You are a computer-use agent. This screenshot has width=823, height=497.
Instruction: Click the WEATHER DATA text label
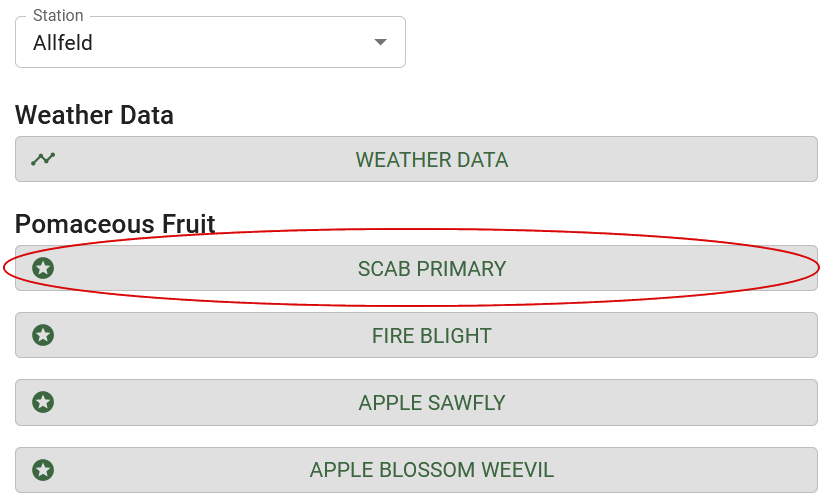tap(432, 160)
